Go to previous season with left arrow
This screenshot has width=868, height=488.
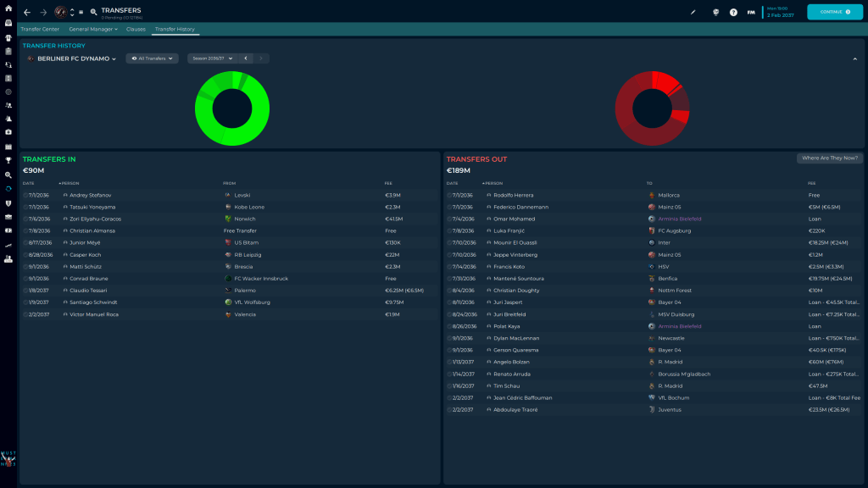[246, 58]
